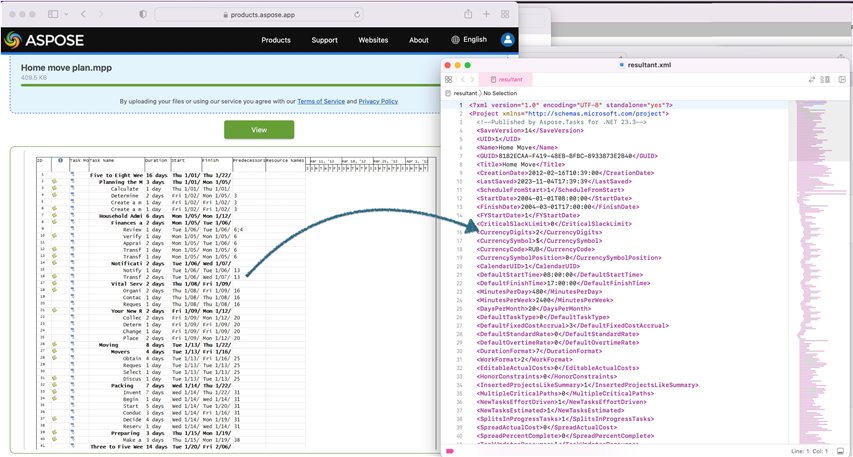Select the MinutesPerDay 480 line
This screenshot has width=853, height=457.
click(539, 292)
